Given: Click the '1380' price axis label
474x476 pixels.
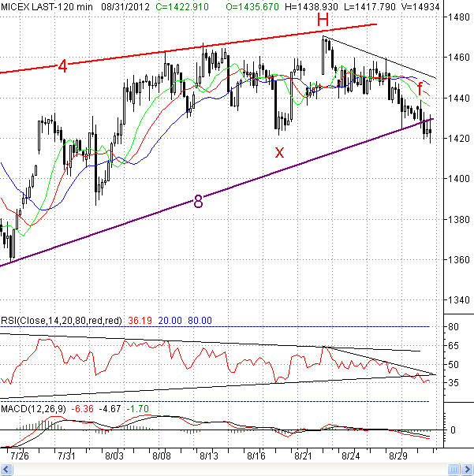Looking at the screenshot, I should [x=458, y=219].
